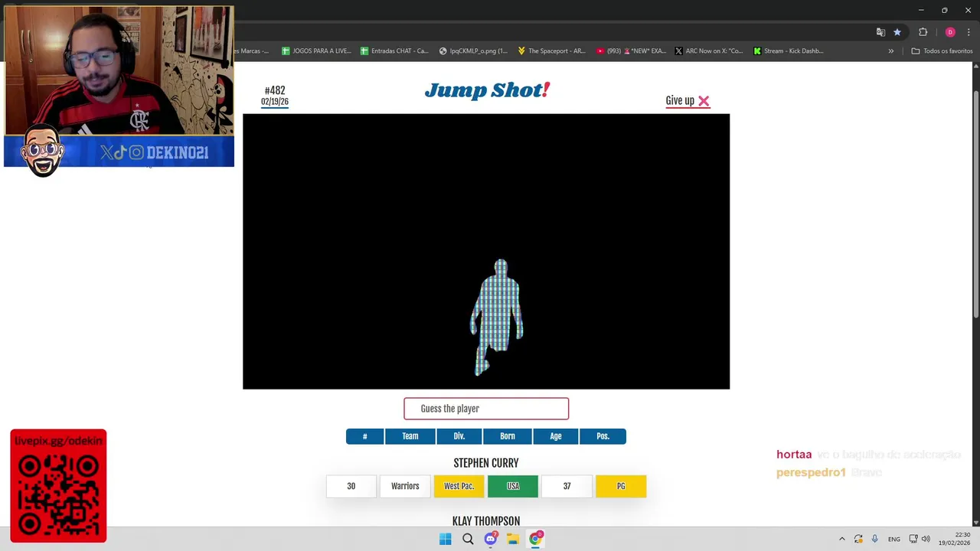Click the sync refresh tray icon

click(858, 539)
